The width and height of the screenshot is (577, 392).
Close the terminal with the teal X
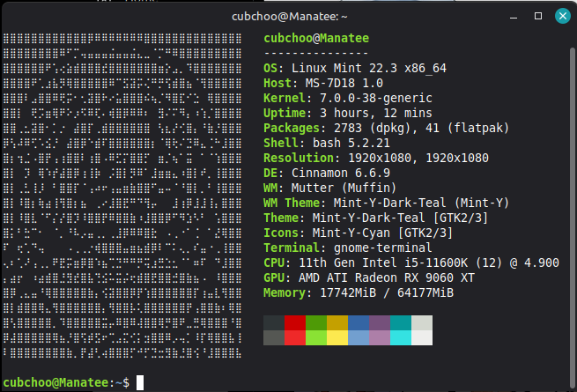click(563, 16)
